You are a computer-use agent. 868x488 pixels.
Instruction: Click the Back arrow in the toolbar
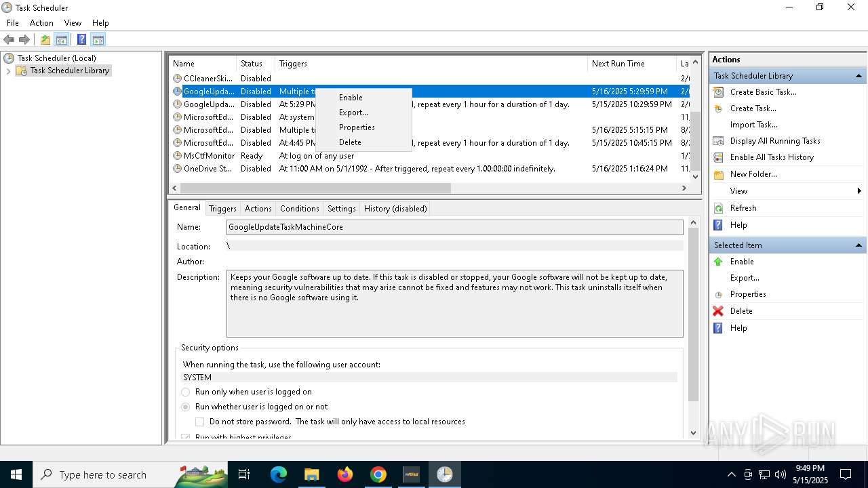(x=9, y=39)
